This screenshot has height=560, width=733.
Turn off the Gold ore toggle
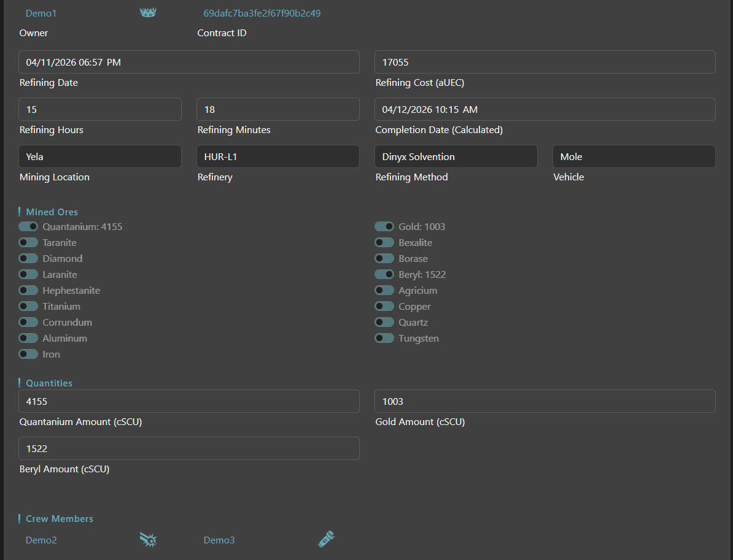point(384,226)
